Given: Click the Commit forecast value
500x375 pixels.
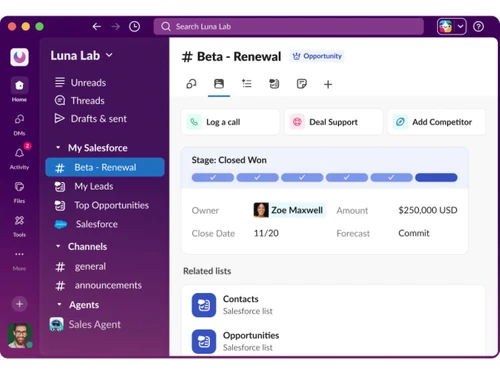Looking at the screenshot, I should (414, 233).
